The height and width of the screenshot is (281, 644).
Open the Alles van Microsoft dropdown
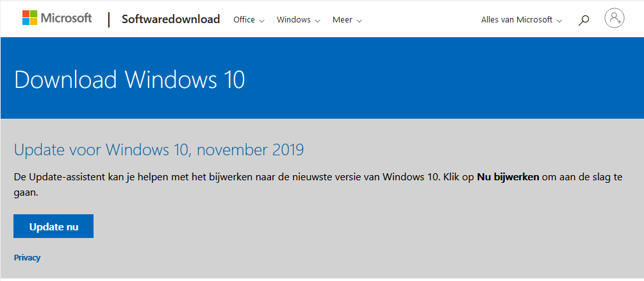pyautogui.click(x=516, y=20)
